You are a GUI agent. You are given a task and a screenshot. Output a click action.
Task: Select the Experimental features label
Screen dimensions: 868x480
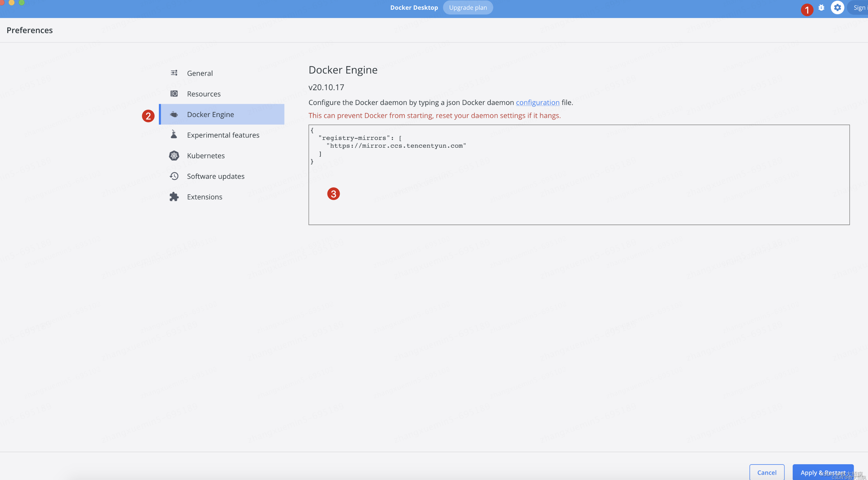pyautogui.click(x=223, y=135)
